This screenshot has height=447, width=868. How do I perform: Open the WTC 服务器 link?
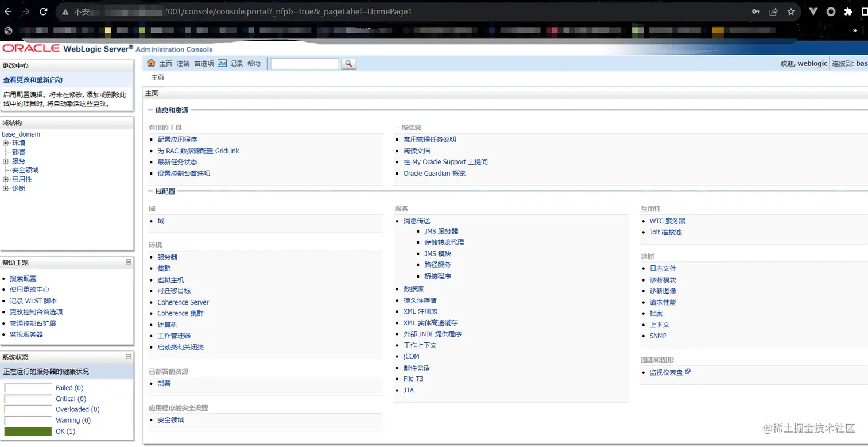click(x=668, y=221)
